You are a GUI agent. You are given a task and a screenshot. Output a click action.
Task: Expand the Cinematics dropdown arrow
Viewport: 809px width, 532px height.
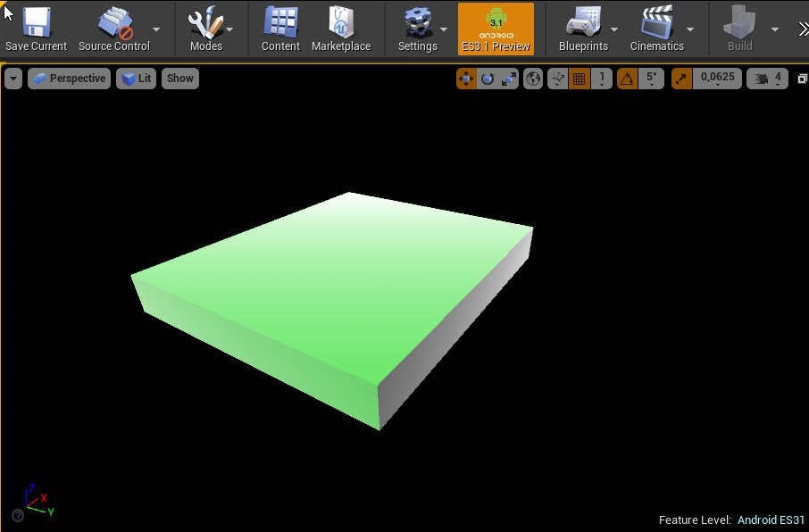[690, 29]
